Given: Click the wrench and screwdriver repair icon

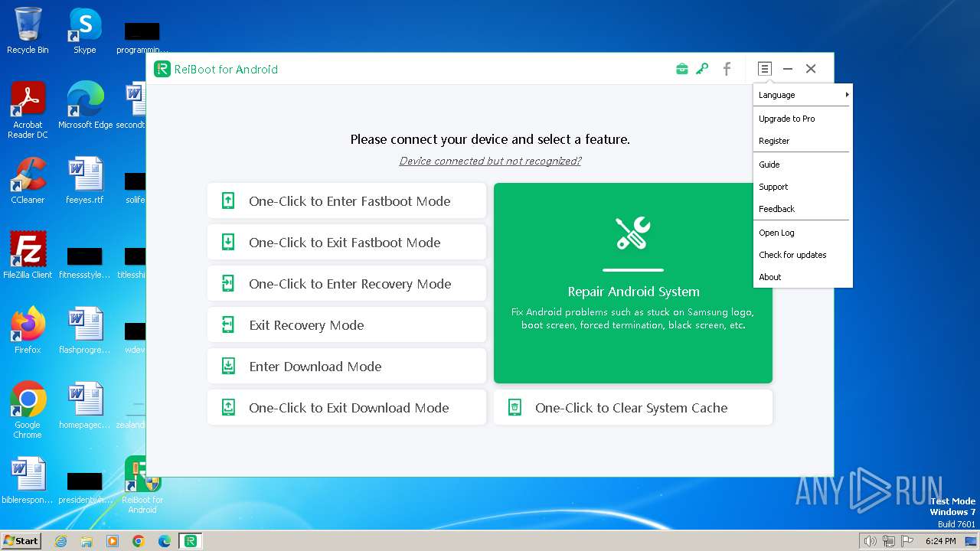Looking at the screenshot, I should click(633, 233).
